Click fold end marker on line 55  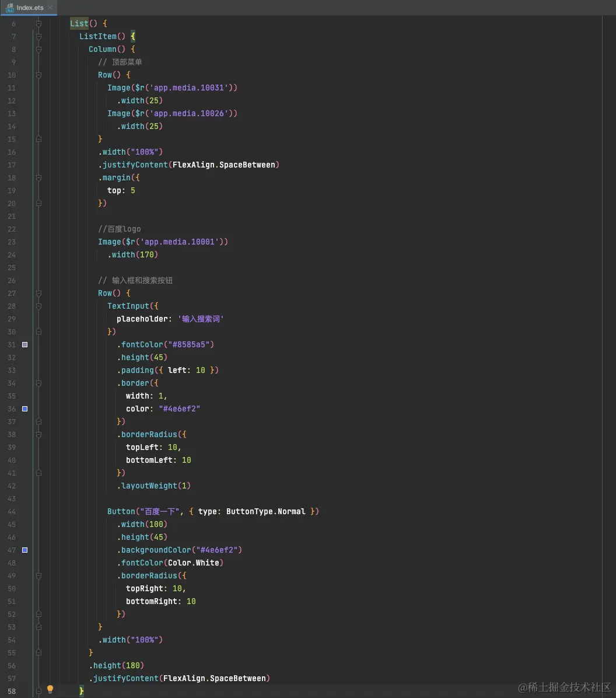[38, 653]
